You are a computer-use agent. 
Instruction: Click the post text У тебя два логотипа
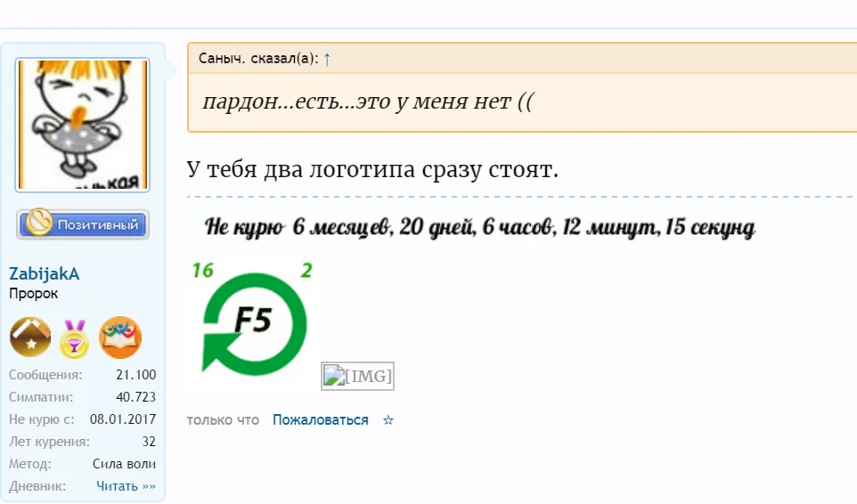click(372, 169)
